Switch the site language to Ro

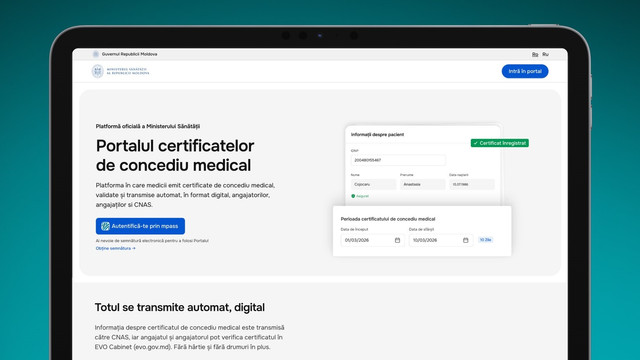535,54
